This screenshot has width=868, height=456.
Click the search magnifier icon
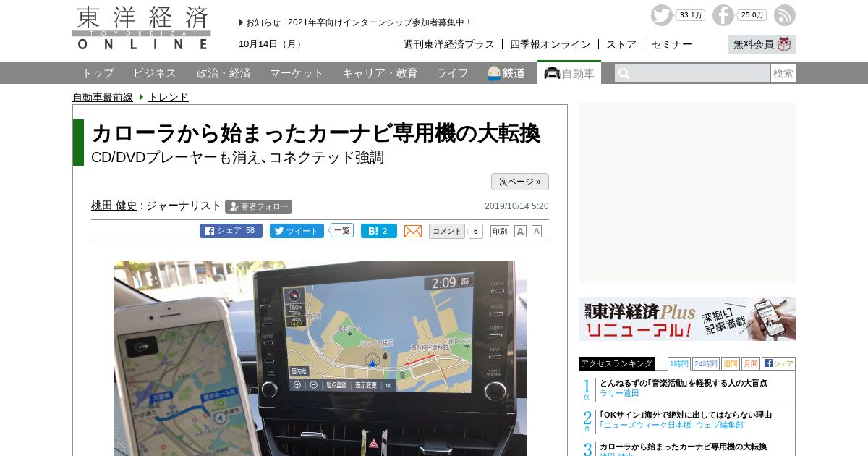coord(624,73)
